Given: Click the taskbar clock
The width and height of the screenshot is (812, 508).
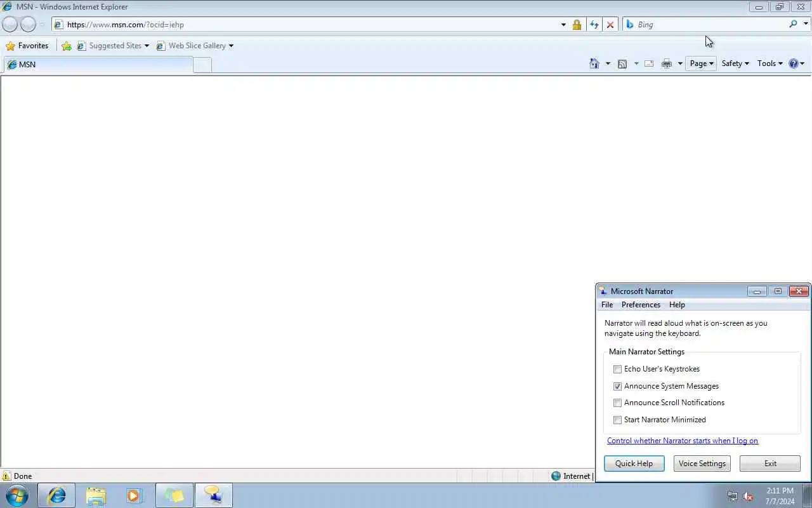Looking at the screenshot, I should tap(780, 496).
